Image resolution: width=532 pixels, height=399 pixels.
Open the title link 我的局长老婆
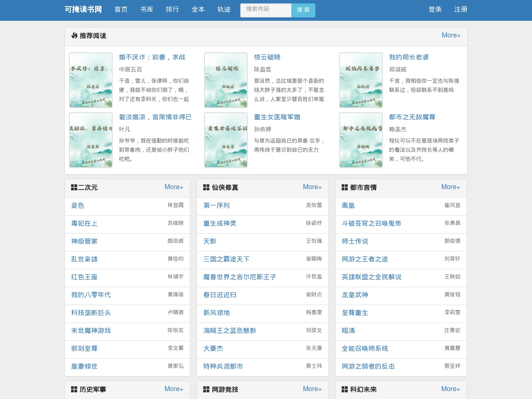tap(409, 57)
